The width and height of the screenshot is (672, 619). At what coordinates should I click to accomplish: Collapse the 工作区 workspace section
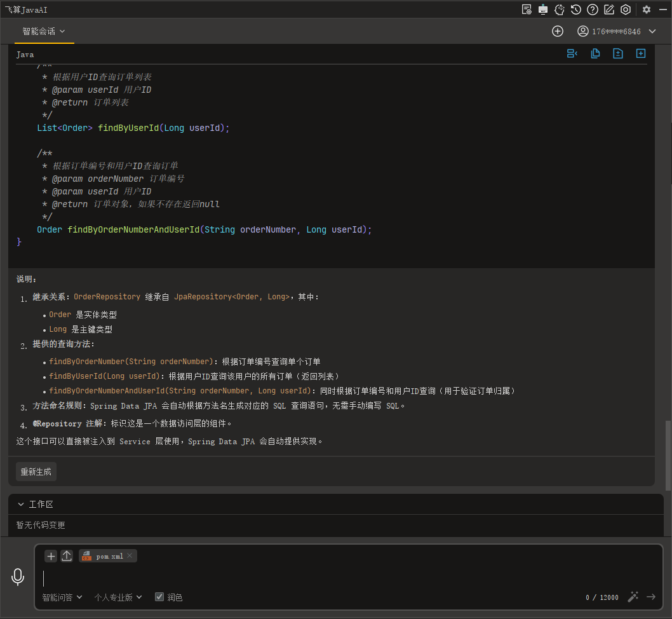pos(20,505)
